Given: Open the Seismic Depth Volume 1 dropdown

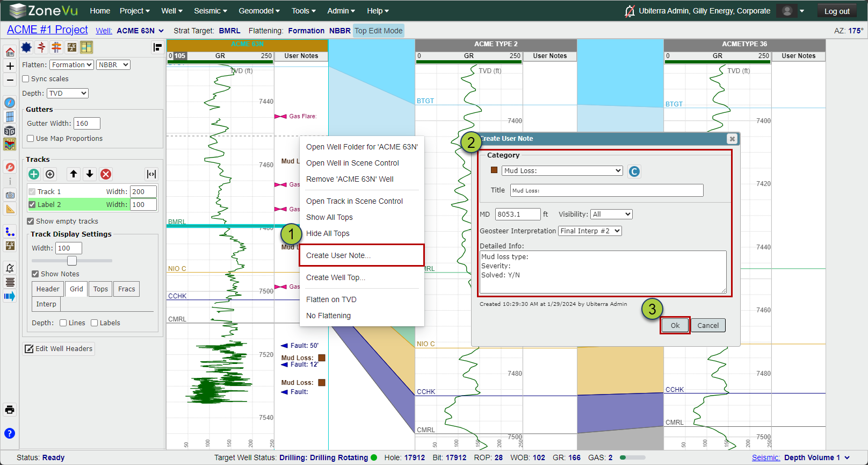Looking at the screenshot, I should [817, 458].
